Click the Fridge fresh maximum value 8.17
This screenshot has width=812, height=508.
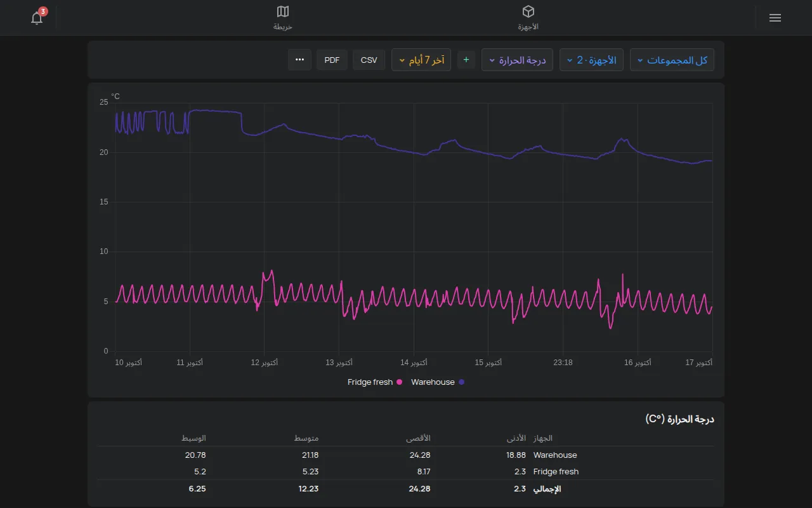click(x=422, y=472)
